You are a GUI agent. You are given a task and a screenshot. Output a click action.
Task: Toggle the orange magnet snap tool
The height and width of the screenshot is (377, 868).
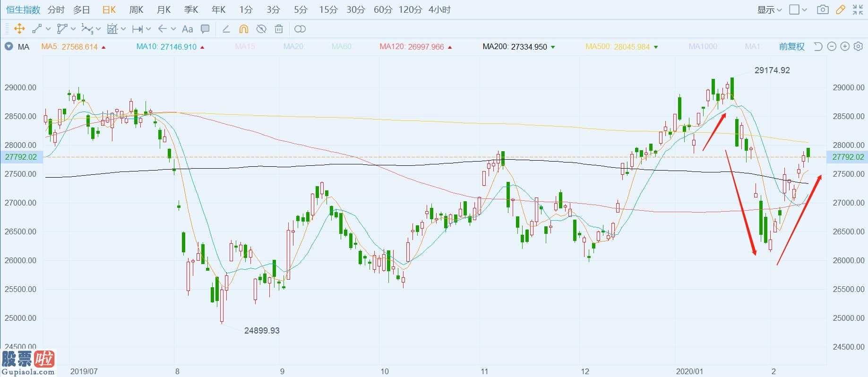pos(243,29)
